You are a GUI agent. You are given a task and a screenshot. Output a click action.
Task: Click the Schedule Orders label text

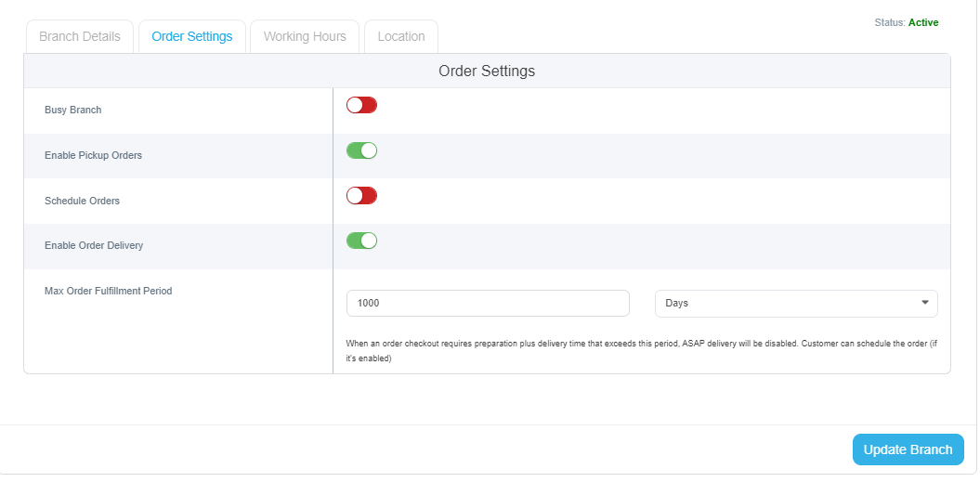click(x=82, y=202)
